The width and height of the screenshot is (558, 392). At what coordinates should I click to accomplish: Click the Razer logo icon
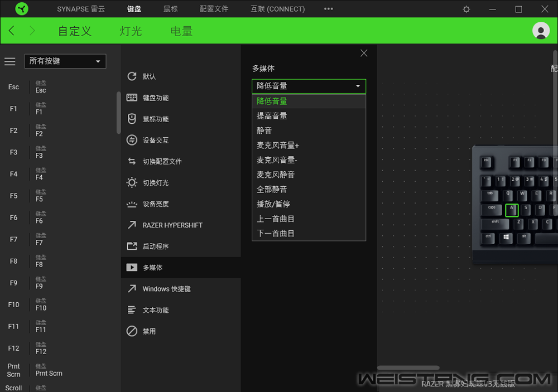[x=22, y=8]
